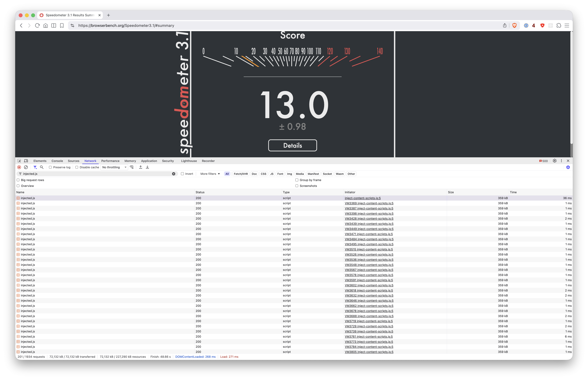Open the DevTools three-dot customize menu
This screenshot has height=380, width=588.
tap(561, 161)
